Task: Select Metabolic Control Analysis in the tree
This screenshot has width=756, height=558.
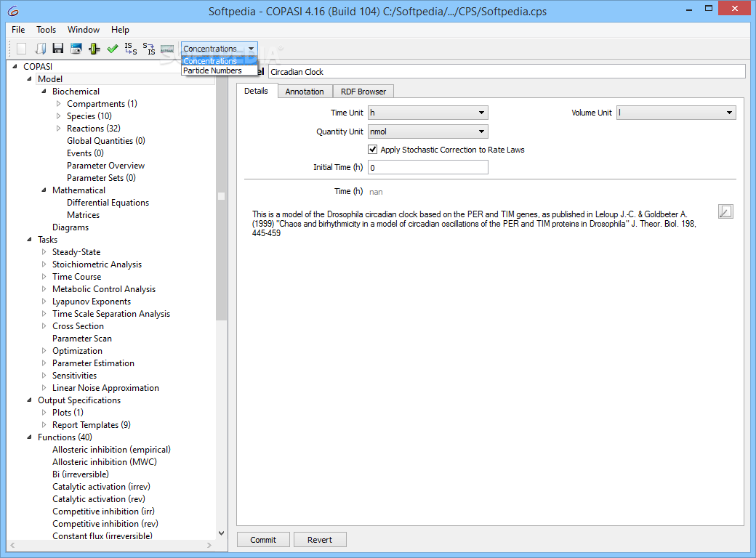Action: (104, 289)
